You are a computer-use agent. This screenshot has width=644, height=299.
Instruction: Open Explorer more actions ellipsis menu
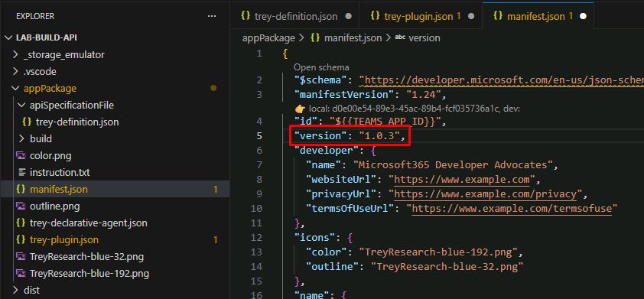(212, 16)
